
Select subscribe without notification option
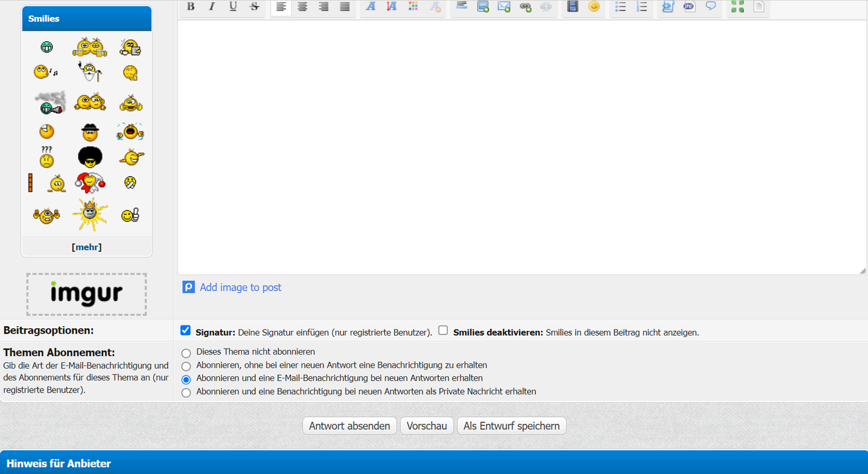pyautogui.click(x=186, y=366)
